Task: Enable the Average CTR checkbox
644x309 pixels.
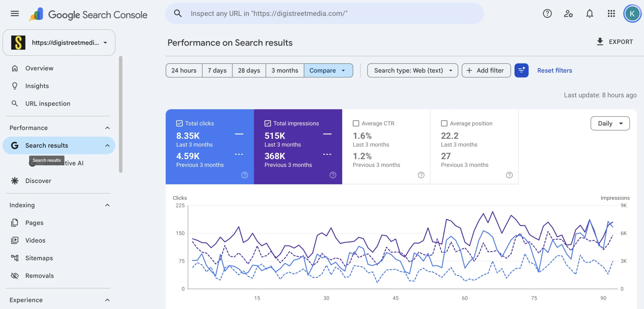Action: coord(356,123)
